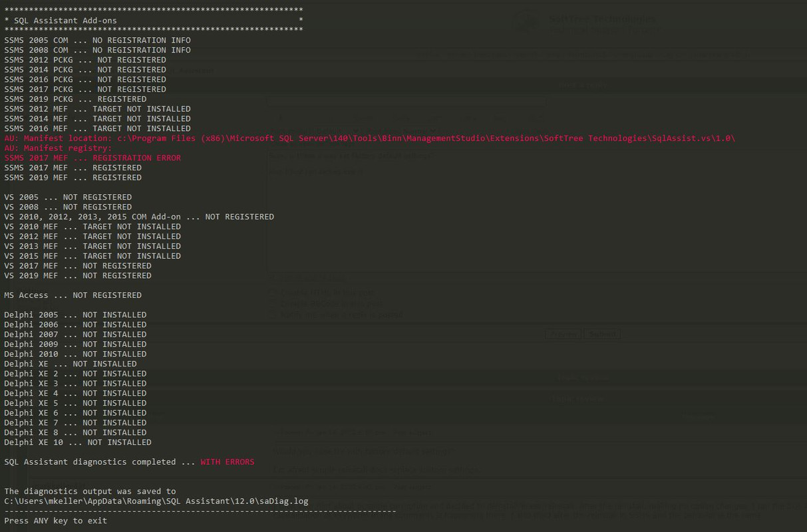Select the "Delphi XE 6 ... NOT INSTALLED" line
This screenshot has height=532, width=807.
coord(75,413)
